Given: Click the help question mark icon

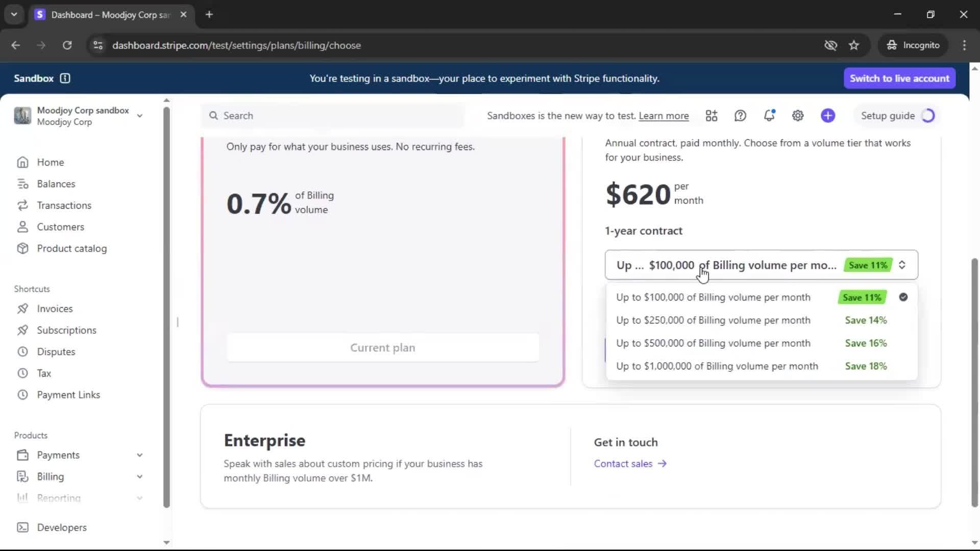Looking at the screenshot, I should (740, 116).
